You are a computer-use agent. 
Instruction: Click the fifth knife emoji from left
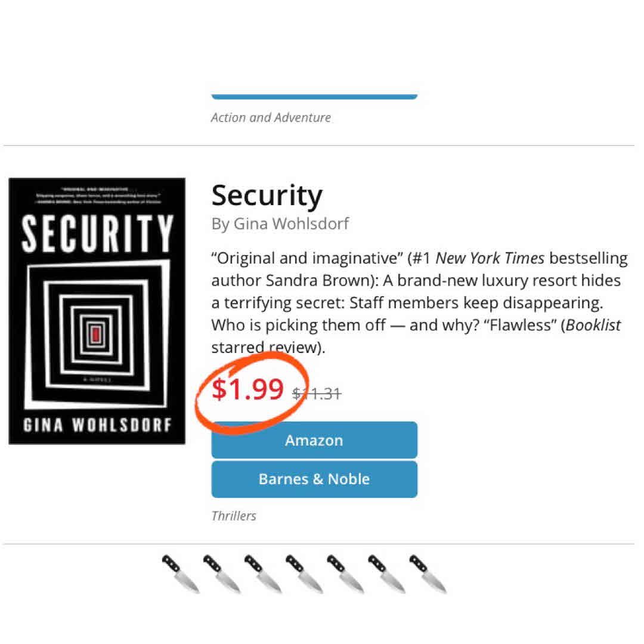pyautogui.click(x=345, y=574)
